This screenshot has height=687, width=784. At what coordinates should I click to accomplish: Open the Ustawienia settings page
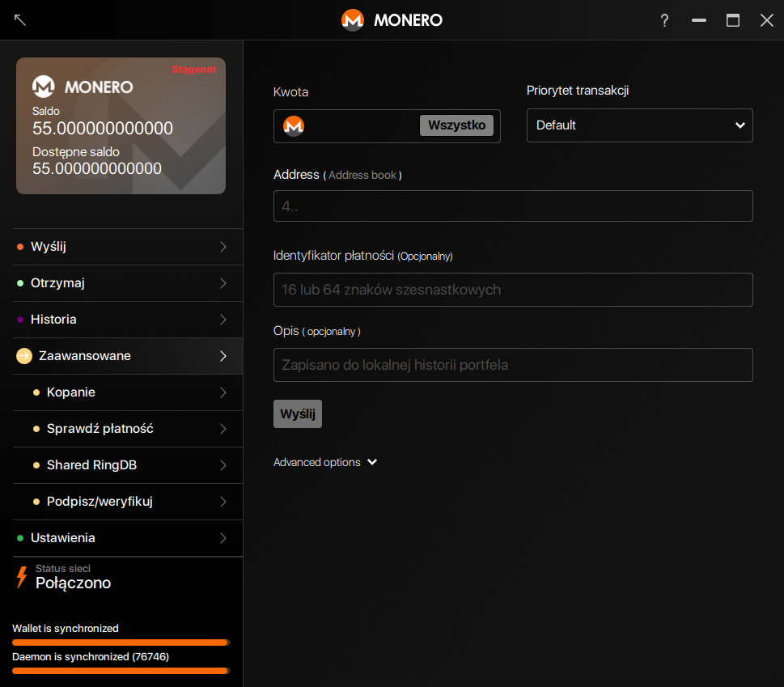pos(128,538)
